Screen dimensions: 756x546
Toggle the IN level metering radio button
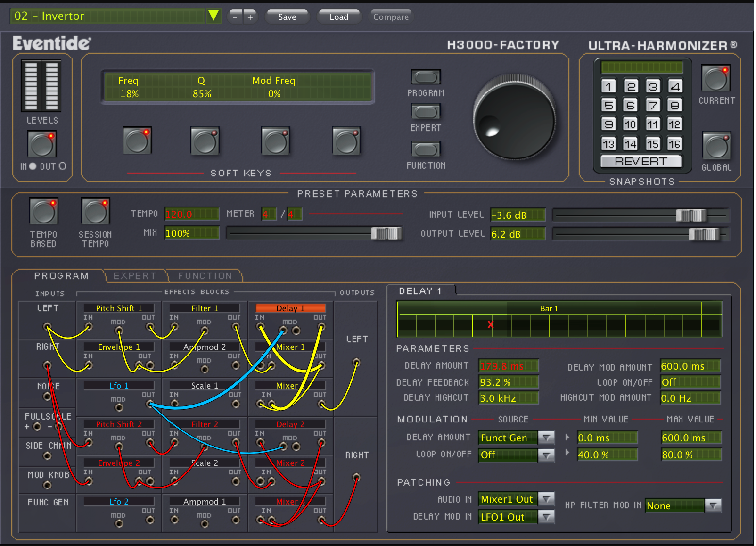(x=32, y=166)
